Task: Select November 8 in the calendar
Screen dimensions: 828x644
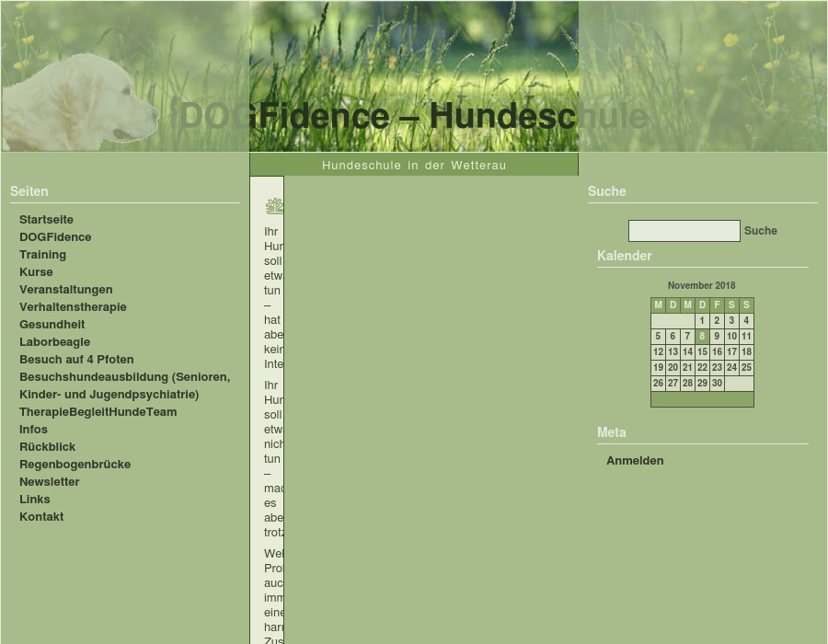Action: [702, 336]
